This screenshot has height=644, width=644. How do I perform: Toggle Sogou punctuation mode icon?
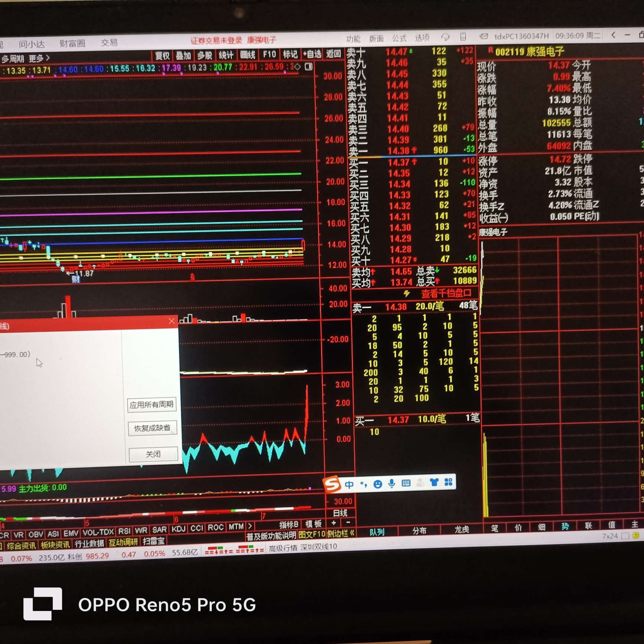[364, 484]
